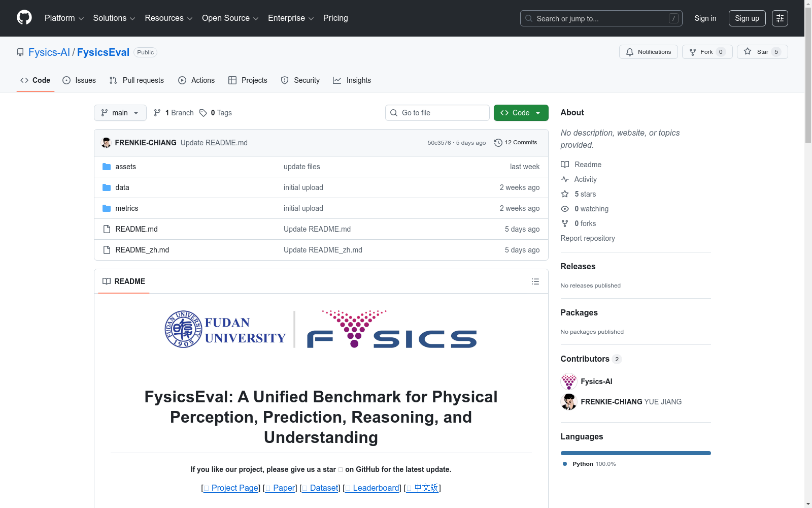Click the magnifier icon in search bar

(x=529, y=18)
